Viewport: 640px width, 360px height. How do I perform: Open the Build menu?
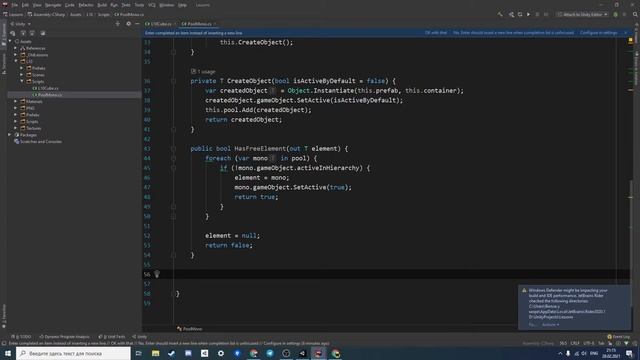[102, 5]
